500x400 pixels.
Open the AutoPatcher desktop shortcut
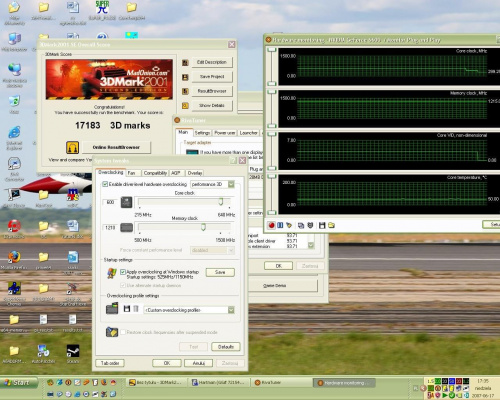pos(43,354)
